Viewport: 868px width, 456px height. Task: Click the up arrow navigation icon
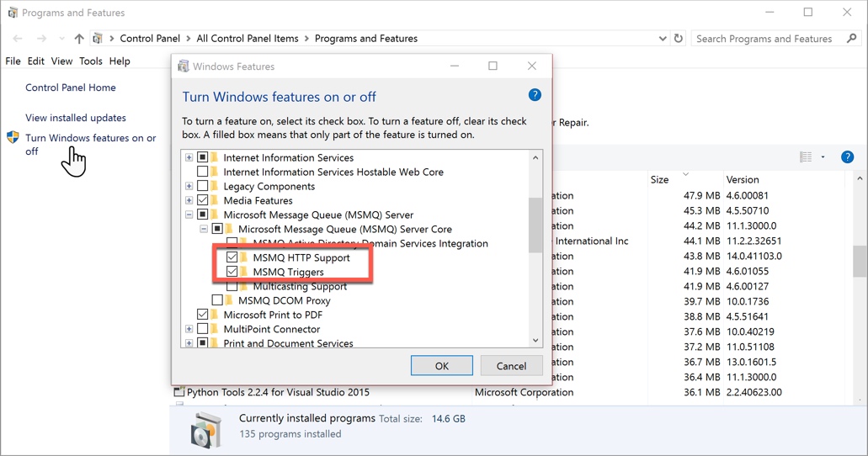[x=79, y=39]
